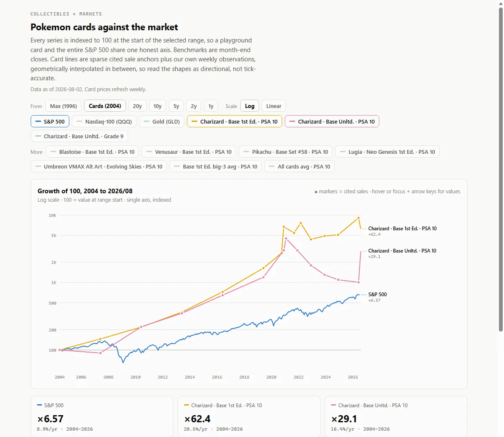Click the ×62.4 summary card value
The height and width of the screenshot is (437, 504).
[x=197, y=419]
